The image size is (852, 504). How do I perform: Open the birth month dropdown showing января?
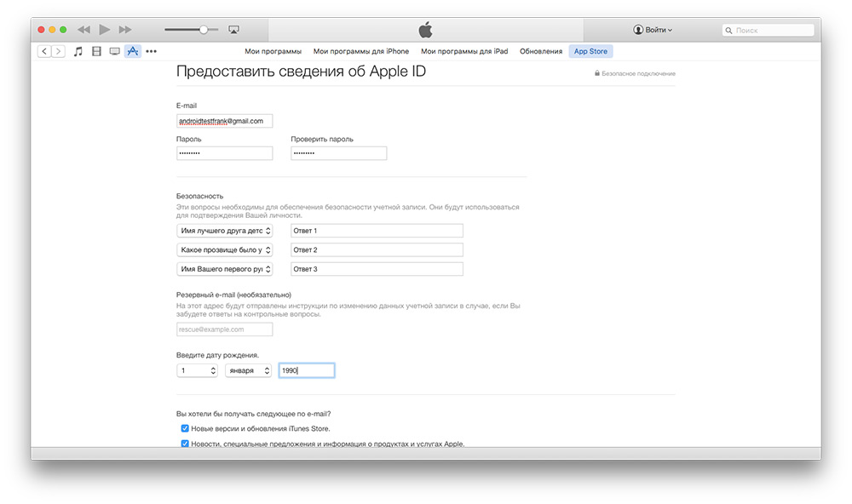(249, 370)
